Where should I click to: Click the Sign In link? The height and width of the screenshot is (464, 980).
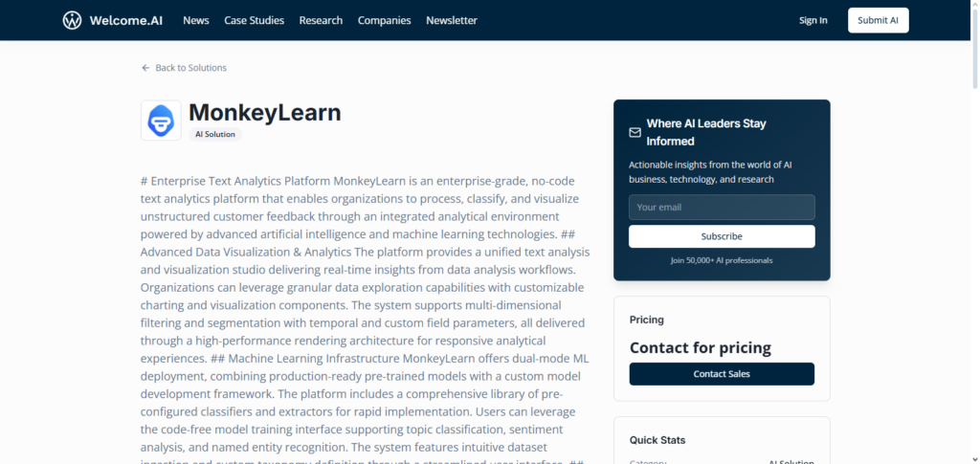point(813,20)
